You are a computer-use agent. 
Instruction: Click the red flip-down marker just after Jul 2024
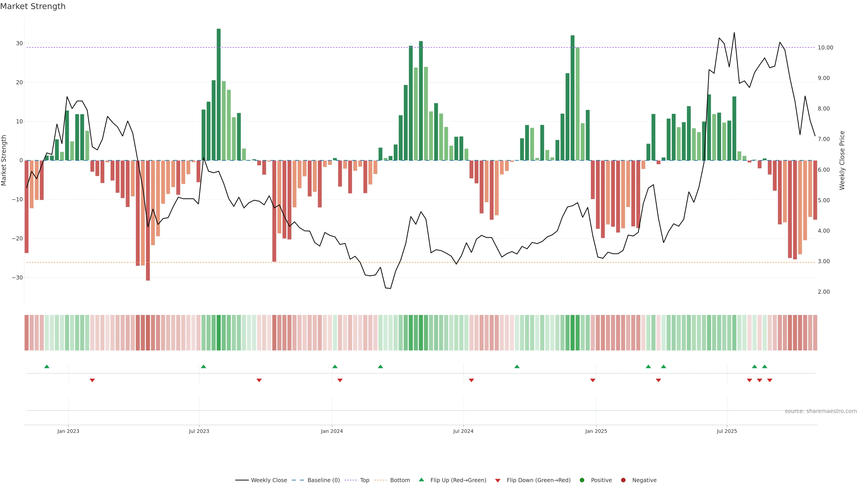(x=471, y=380)
